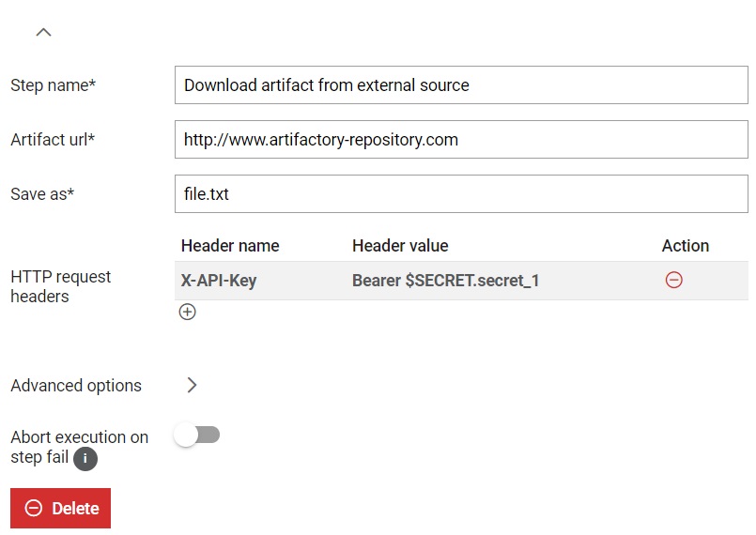Screen dimensions: 756x535
Task: Toggle Abort execution on step fail switch
Action: pyautogui.click(x=196, y=436)
